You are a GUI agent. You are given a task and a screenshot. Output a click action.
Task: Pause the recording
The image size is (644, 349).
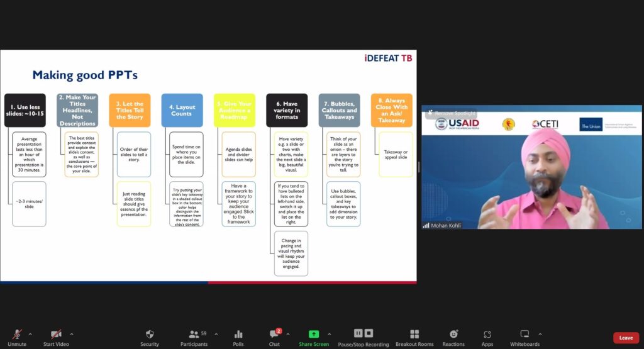point(358,333)
